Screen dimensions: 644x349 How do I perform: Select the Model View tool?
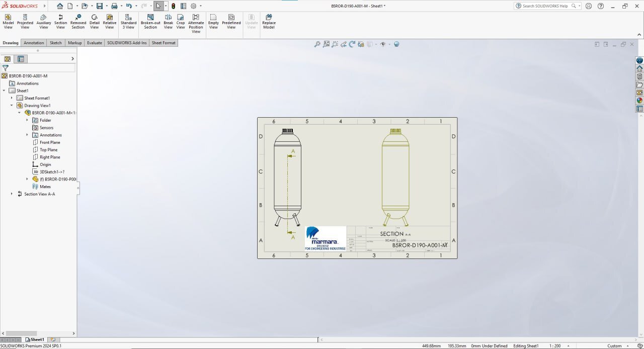click(x=8, y=22)
